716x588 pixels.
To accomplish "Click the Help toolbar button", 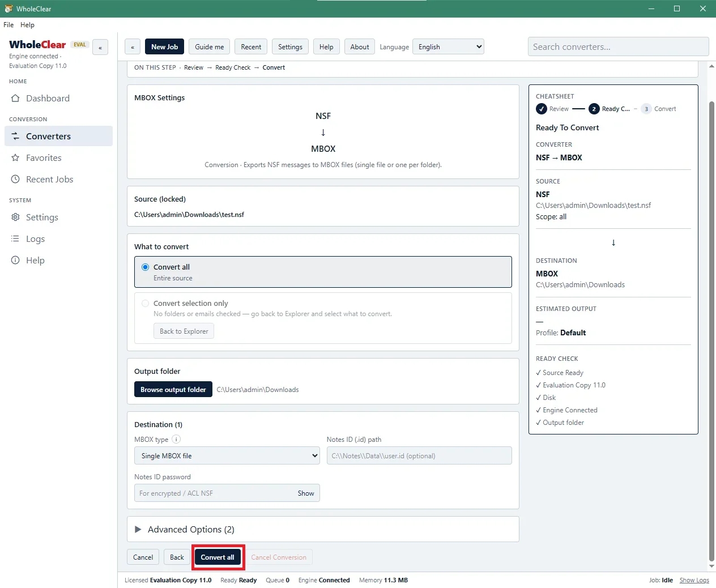I will coord(326,47).
